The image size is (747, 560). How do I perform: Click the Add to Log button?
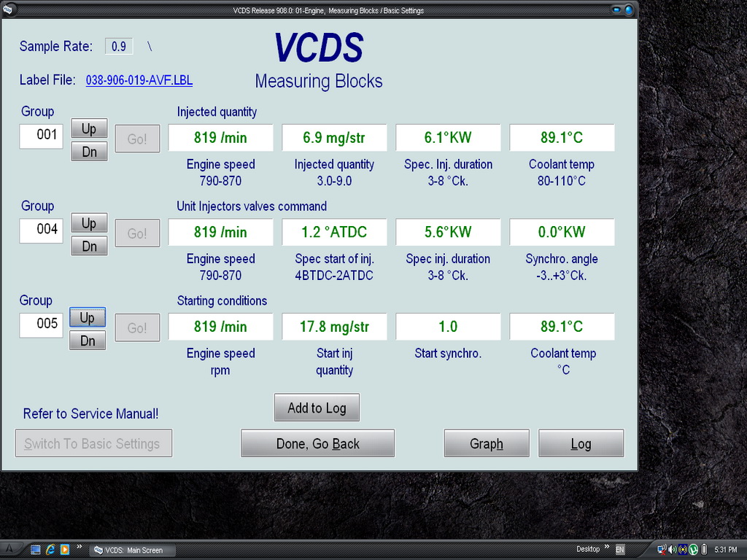(317, 408)
